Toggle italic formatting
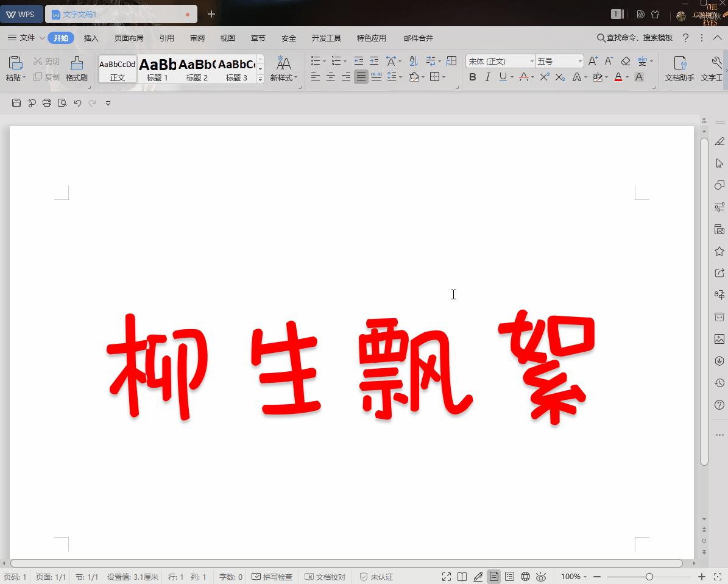Screen dimensions: 728x584 (x=487, y=77)
